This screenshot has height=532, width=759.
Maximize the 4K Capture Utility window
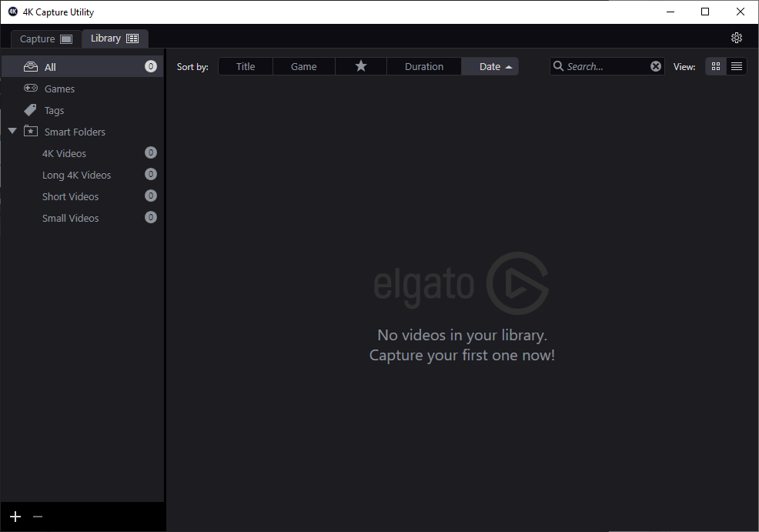click(x=705, y=12)
